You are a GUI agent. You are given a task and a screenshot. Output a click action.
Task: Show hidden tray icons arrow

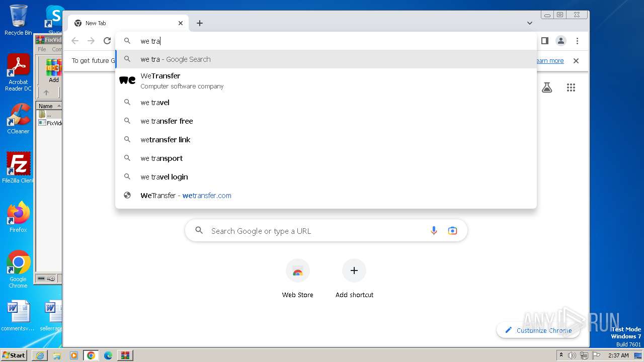click(x=561, y=355)
